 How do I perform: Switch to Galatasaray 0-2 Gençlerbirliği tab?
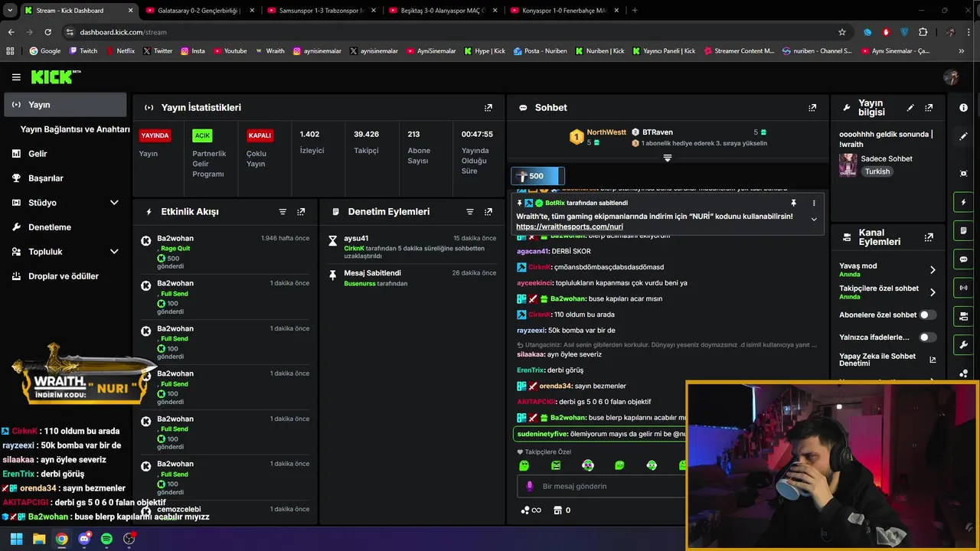pyautogui.click(x=199, y=11)
